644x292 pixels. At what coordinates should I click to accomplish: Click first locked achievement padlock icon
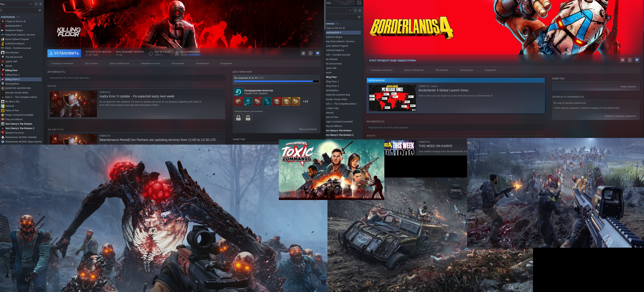click(238, 118)
